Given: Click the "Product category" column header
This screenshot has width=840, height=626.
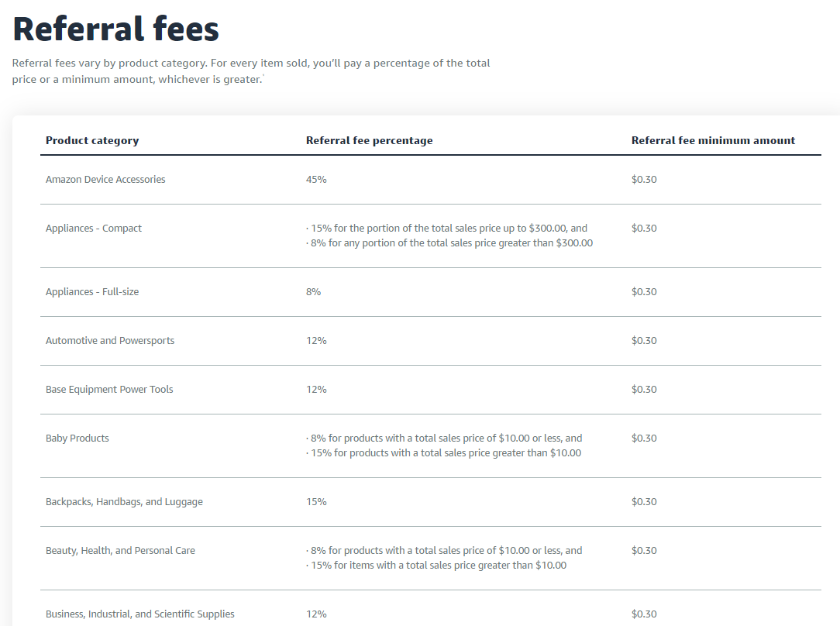Looking at the screenshot, I should tap(92, 140).
